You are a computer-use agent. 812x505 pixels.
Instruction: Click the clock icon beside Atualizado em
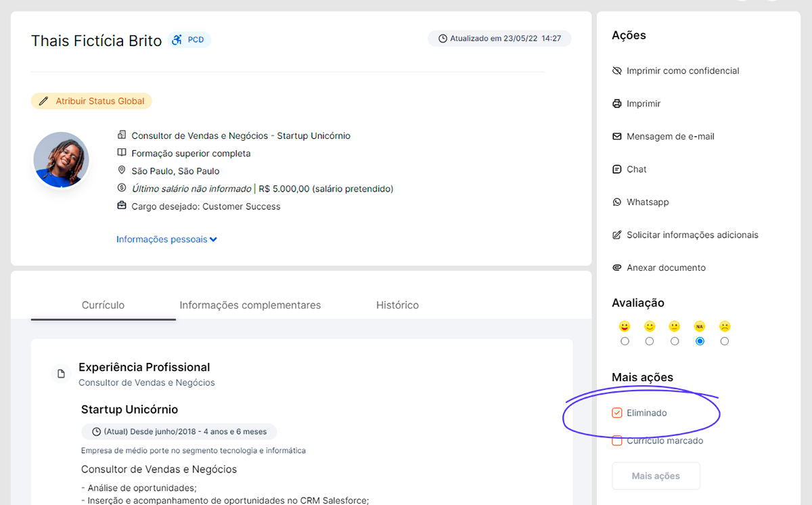(443, 39)
